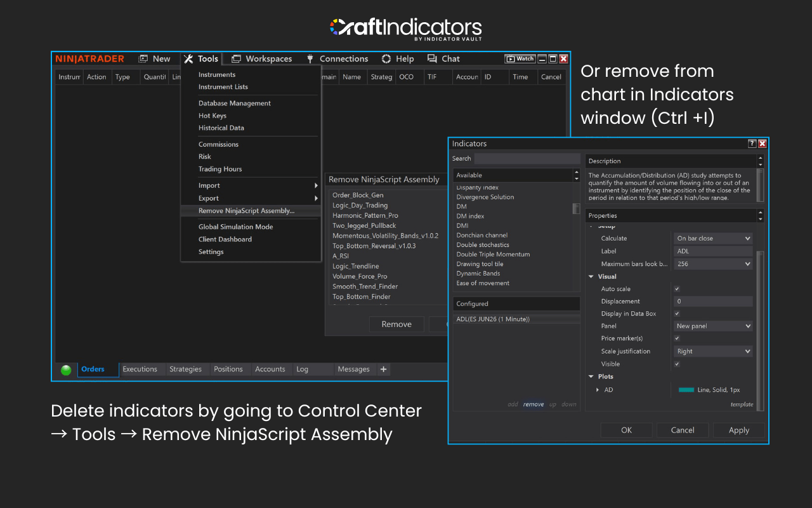
Task: Toggle the Price marker(s) checkbox
Action: point(677,338)
